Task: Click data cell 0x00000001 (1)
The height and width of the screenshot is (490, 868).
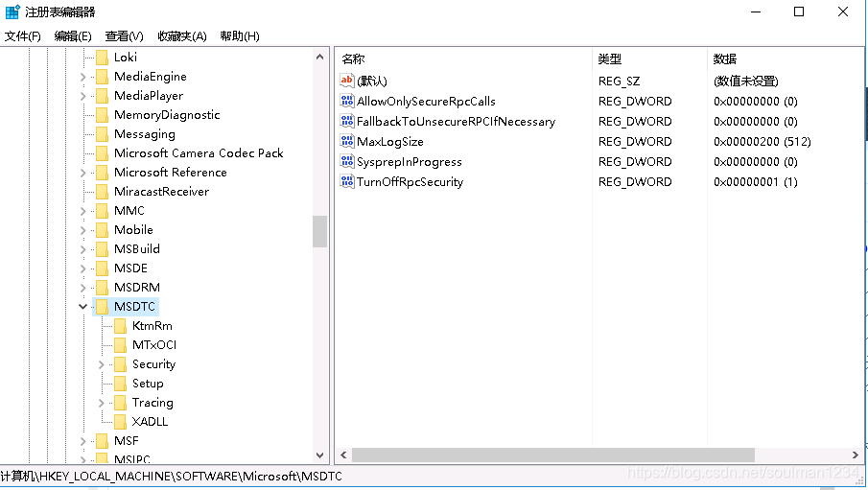Action: tap(756, 181)
